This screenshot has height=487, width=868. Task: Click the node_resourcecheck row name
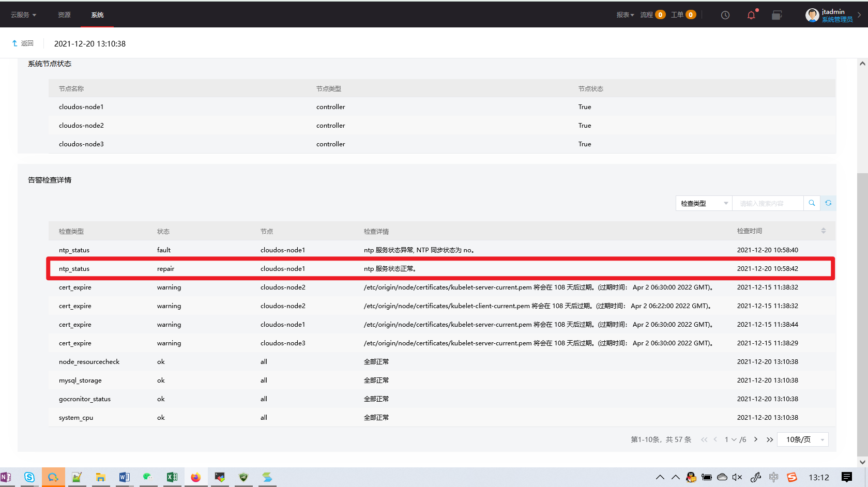[x=89, y=362]
